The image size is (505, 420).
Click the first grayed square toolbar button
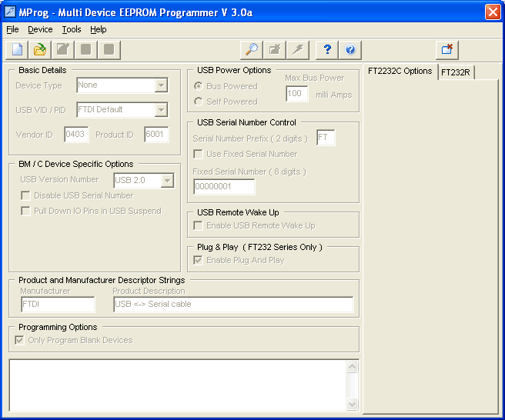click(85, 50)
